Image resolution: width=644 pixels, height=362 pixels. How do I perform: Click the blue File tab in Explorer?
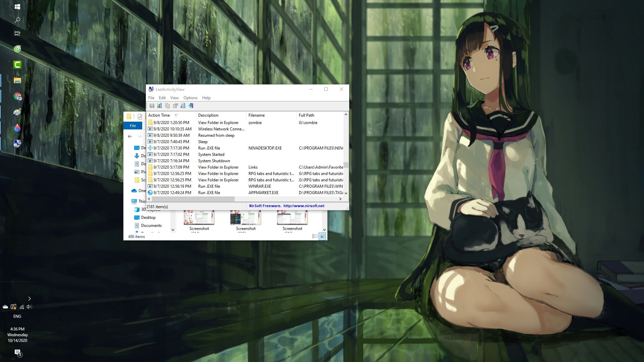[133, 126]
